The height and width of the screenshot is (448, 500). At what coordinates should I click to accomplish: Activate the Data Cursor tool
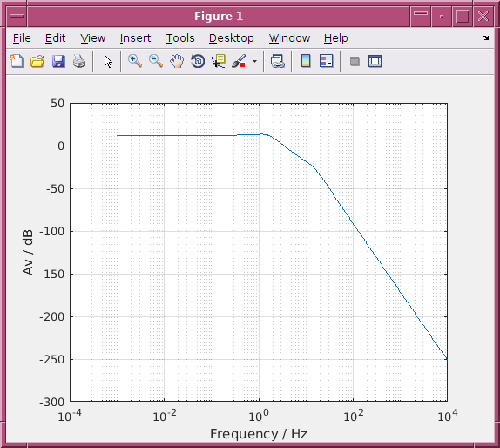tap(219, 61)
